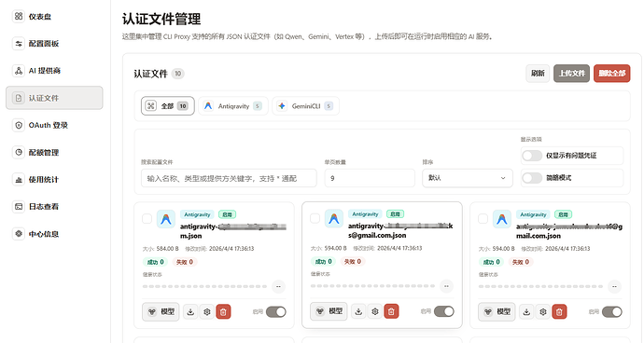644x343 pixels.
Task: Check the box on the m.json card
Action: [147, 219]
